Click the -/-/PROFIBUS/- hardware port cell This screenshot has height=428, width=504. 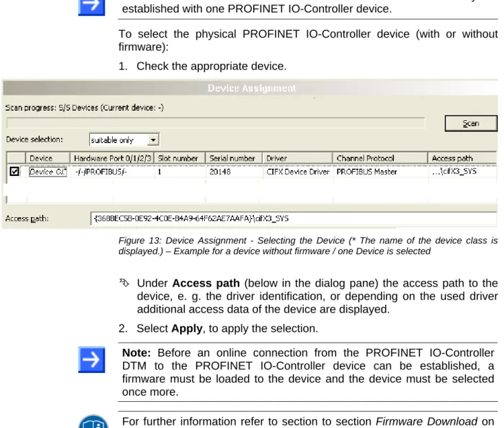tap(112, 172)
